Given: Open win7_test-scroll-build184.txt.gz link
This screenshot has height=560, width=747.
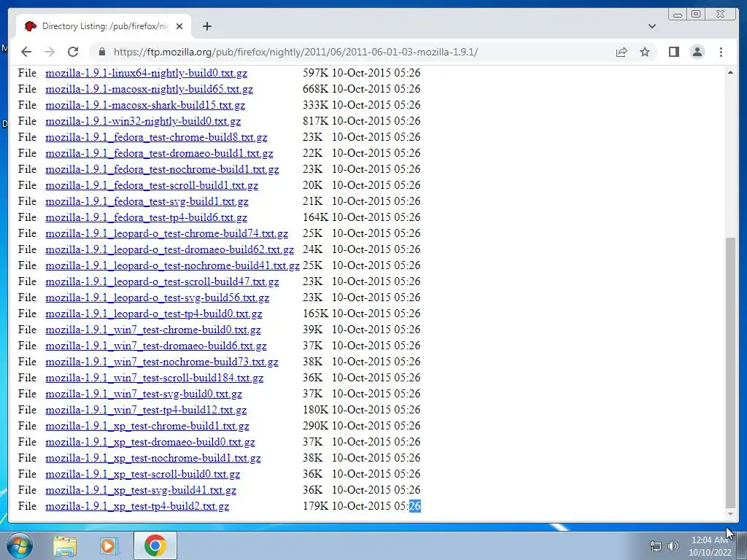Looking at the screenshot, I should click(155, 378).
